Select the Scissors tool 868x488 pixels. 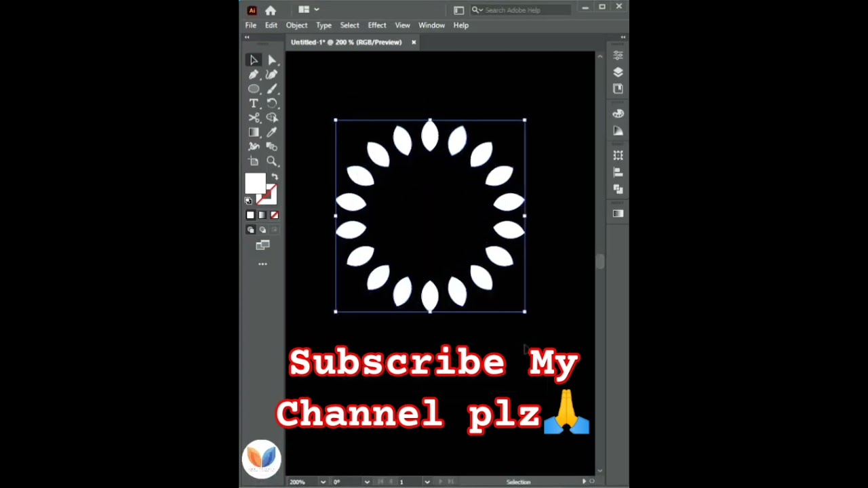254,118
